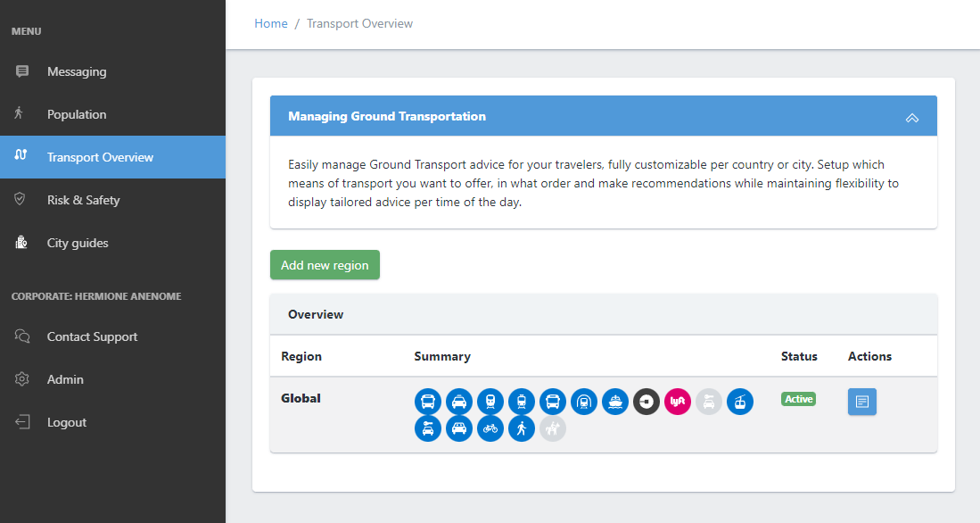Click the cable car gondola icon

tap(740, 402)
